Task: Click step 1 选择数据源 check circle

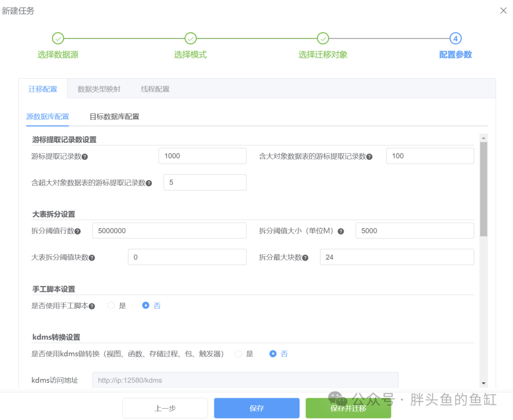Action: pyautogui.click(x=57, y=38)
